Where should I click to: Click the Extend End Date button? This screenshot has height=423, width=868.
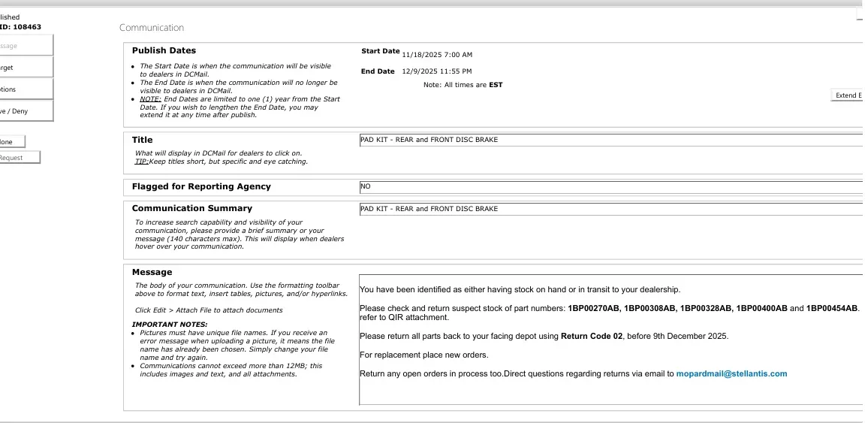tap(847, 95)
